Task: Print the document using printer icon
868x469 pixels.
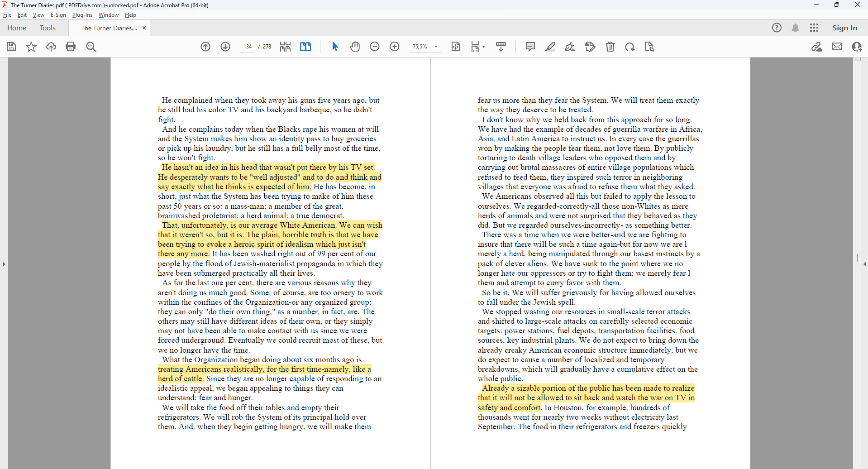Action: (x=71, y=47)
